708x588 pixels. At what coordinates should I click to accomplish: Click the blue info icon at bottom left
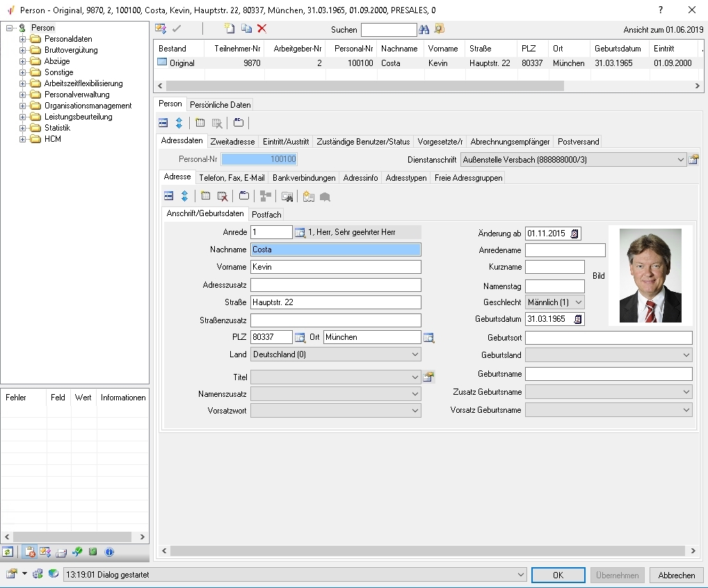click(x=109, y=552)
